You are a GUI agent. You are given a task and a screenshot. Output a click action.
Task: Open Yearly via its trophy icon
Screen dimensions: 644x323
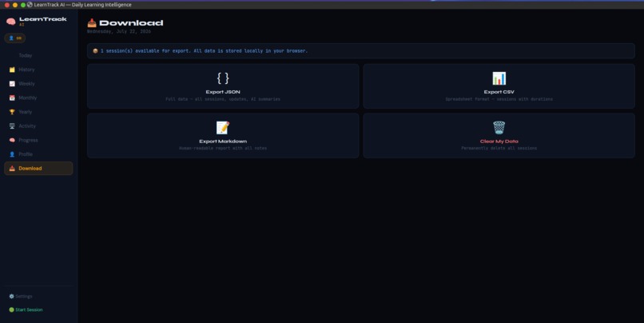12,112
